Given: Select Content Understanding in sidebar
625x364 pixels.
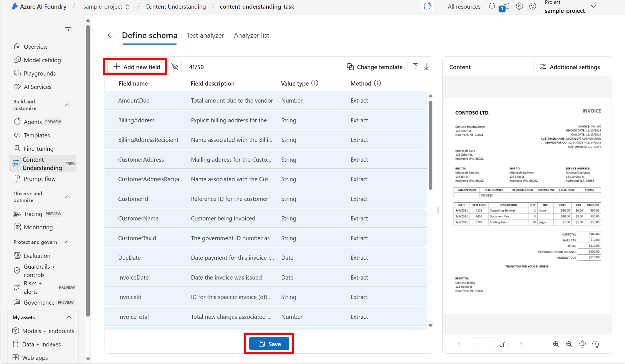Looking at the screenshot, I should [x=43, y=164].
